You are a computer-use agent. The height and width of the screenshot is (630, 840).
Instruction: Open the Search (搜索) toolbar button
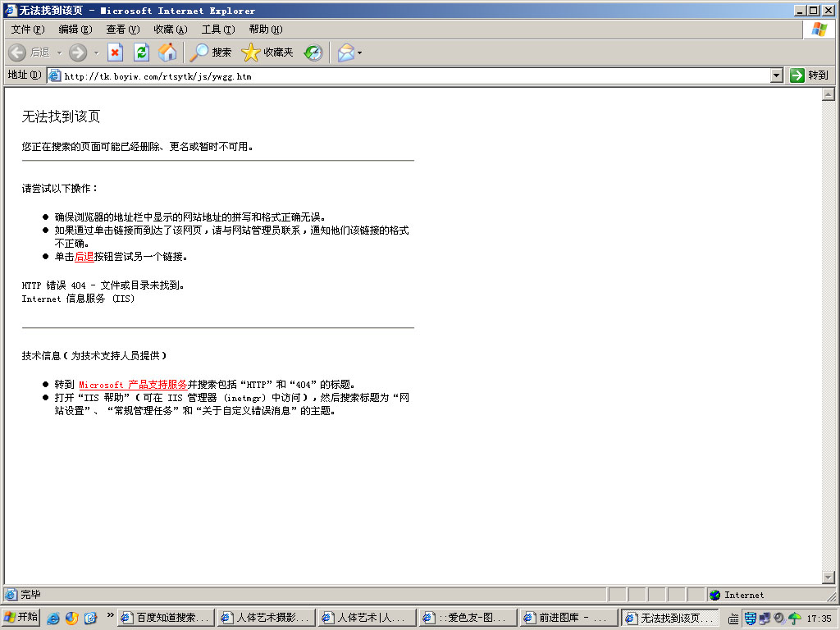[211, 52]
